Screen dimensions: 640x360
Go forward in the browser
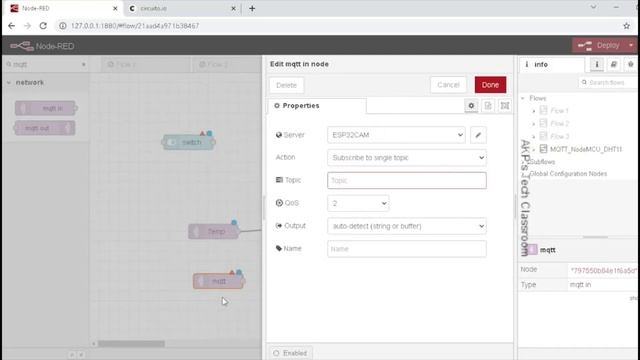click(x=27, y=26)
